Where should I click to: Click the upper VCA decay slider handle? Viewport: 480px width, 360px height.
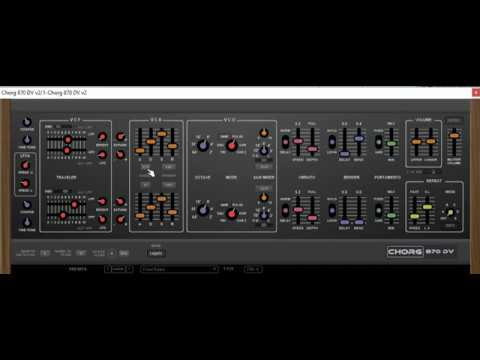click(x=151, y=142)
